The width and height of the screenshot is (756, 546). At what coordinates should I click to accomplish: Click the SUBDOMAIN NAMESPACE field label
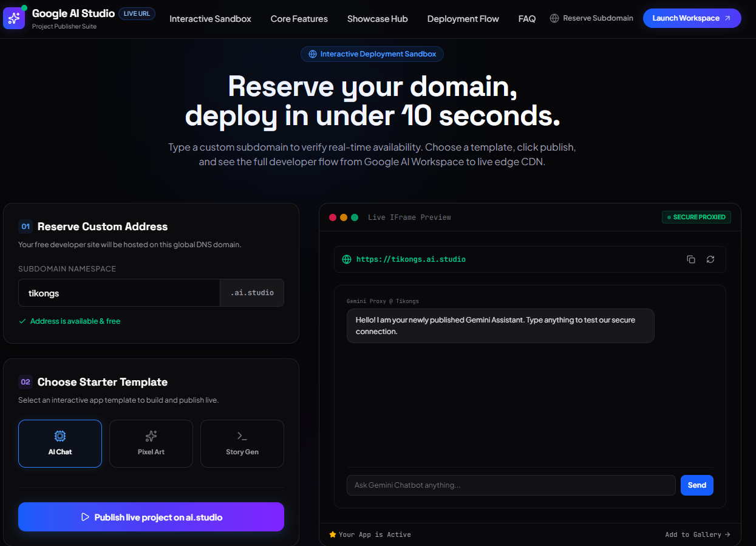click(x=67, y=268)
